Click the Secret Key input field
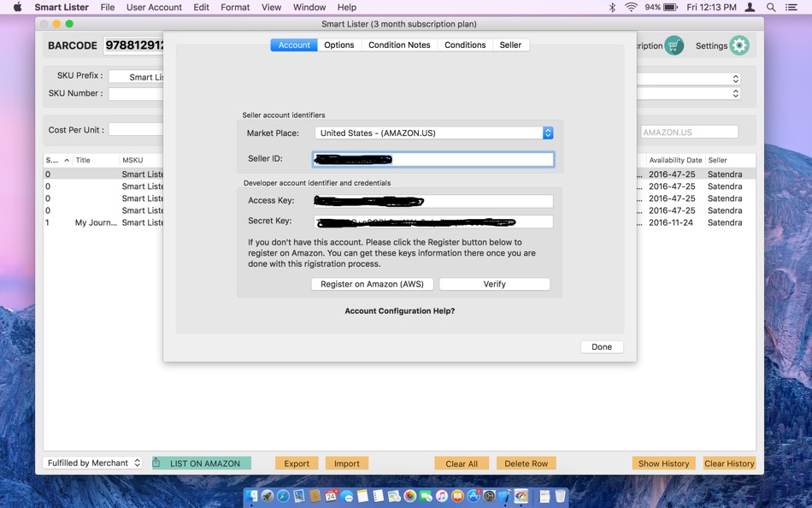812x508 pixels. 433,222
